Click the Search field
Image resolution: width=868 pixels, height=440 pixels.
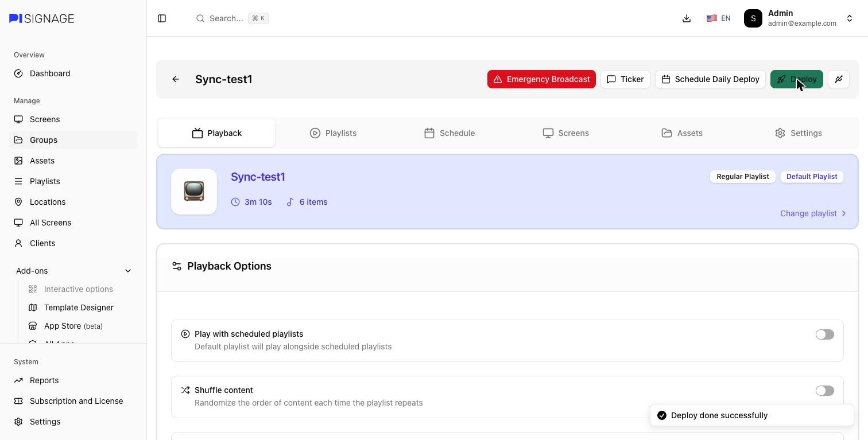pos(232,18)
